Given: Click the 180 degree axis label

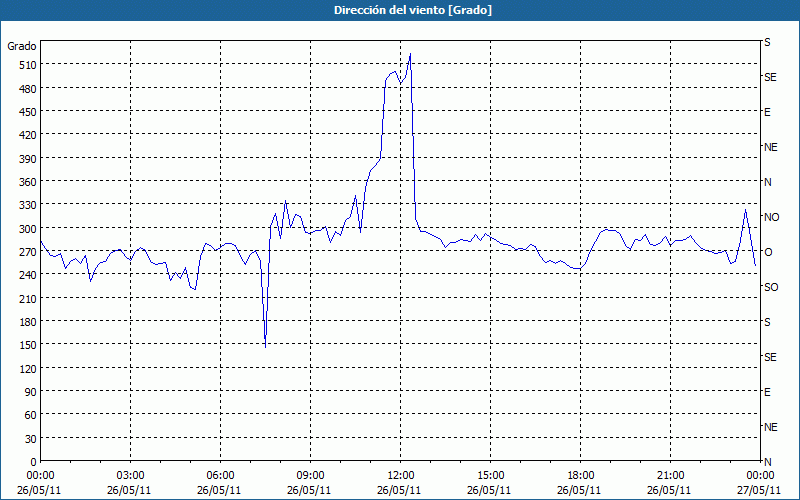Looking at the screenshot, I should pos(28,322).
